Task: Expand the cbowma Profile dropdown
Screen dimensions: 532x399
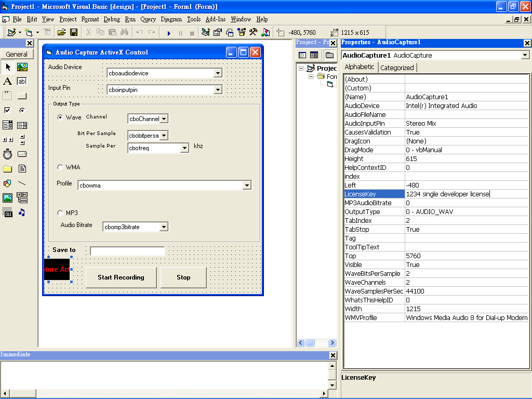Action: [247, 185]
